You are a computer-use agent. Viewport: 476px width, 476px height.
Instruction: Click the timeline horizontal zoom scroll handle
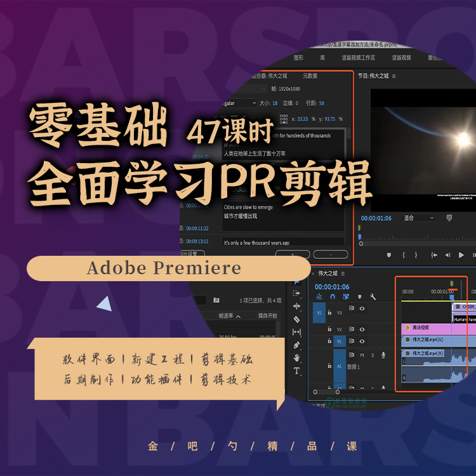pos(338,392)
